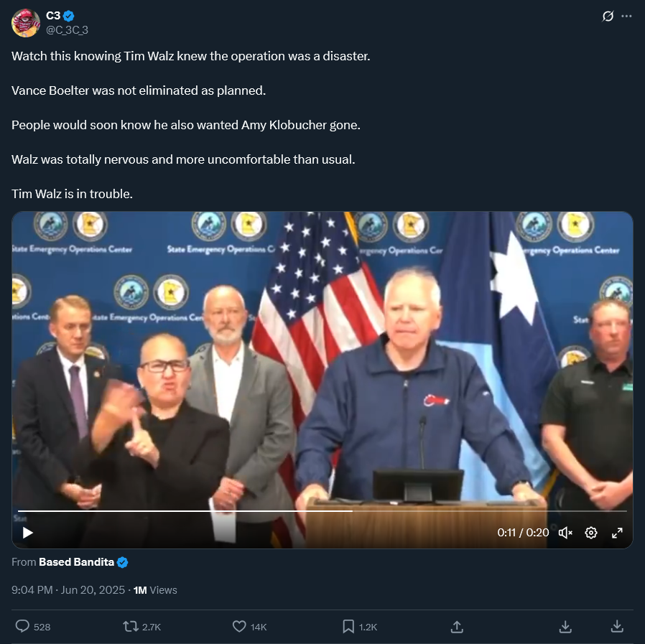This screenshot has height=644, width=645.
Task: Click the first download arrow icon
Action: (x=565, y=627)
